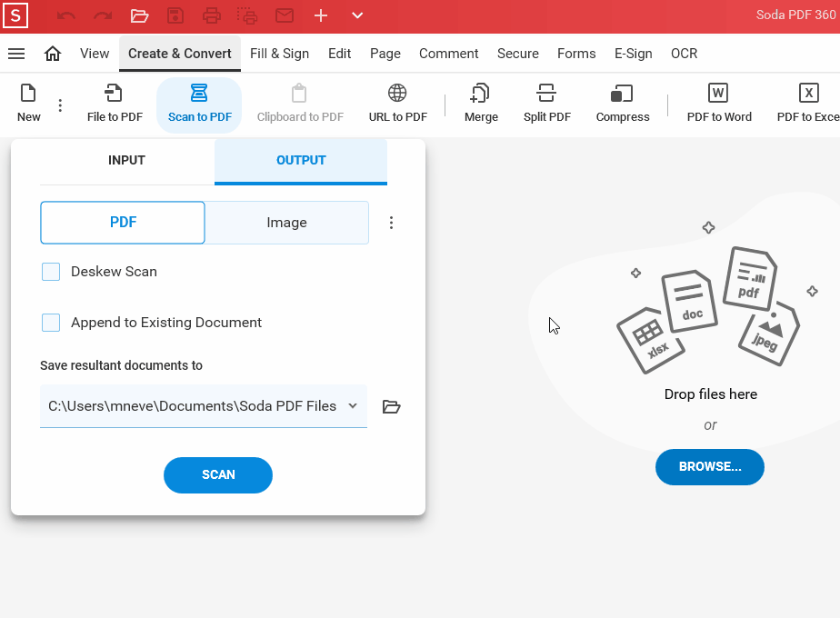Check Append to Existing Document
The height and width of the screenshot is (618, 840).
[x=51, y=323]
